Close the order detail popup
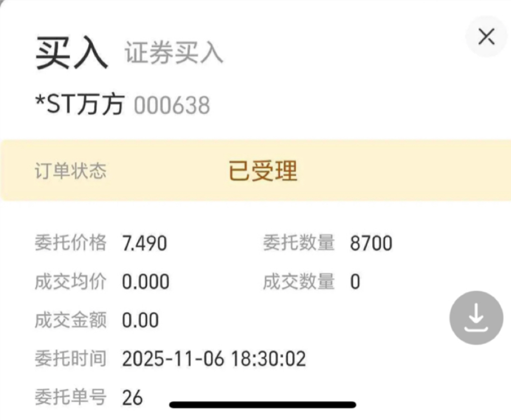 coord(487,36)
